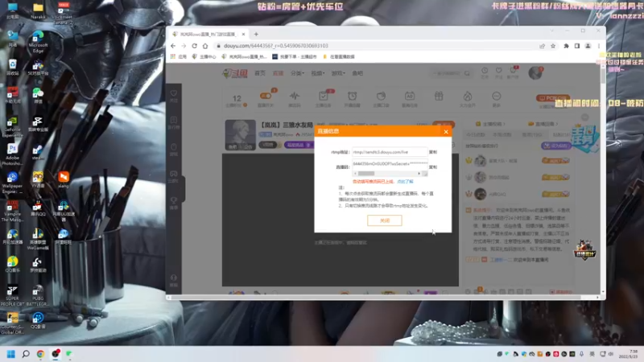Open the 首页 nav item on Douyu
This screenshot has width=644, height=362.
(259, 73)
